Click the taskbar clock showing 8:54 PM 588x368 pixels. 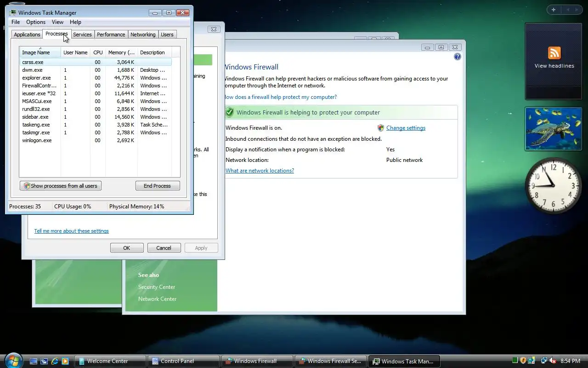click(570, 361)
